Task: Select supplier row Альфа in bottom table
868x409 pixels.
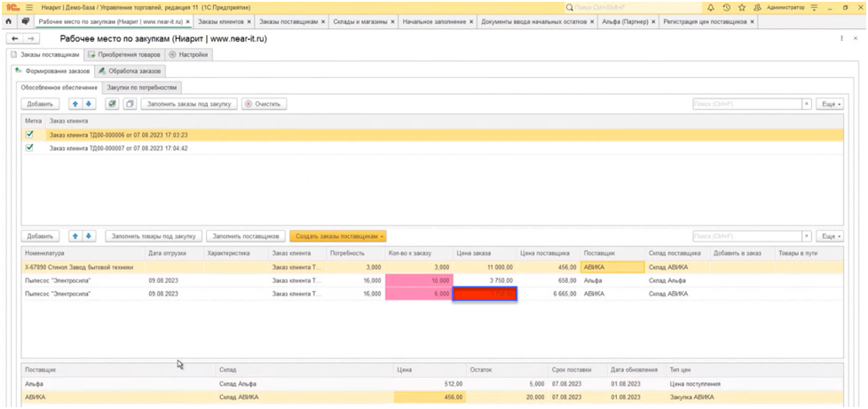Action: 432,383
